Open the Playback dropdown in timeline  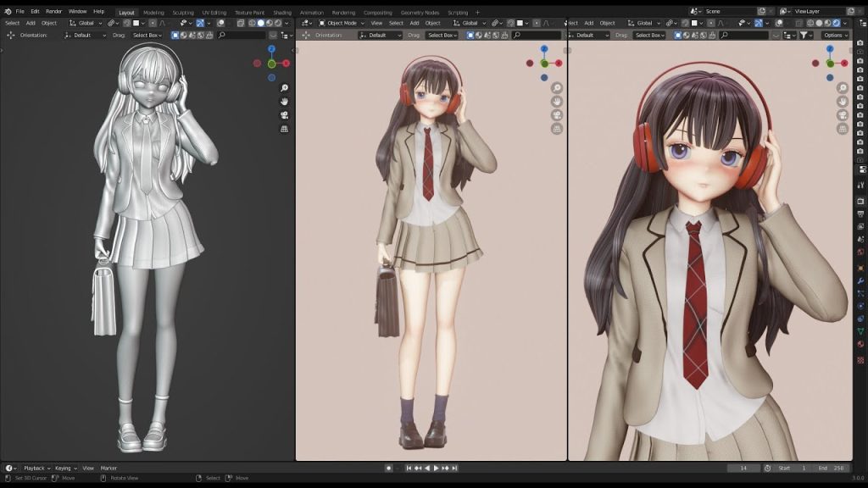[36, 468]
